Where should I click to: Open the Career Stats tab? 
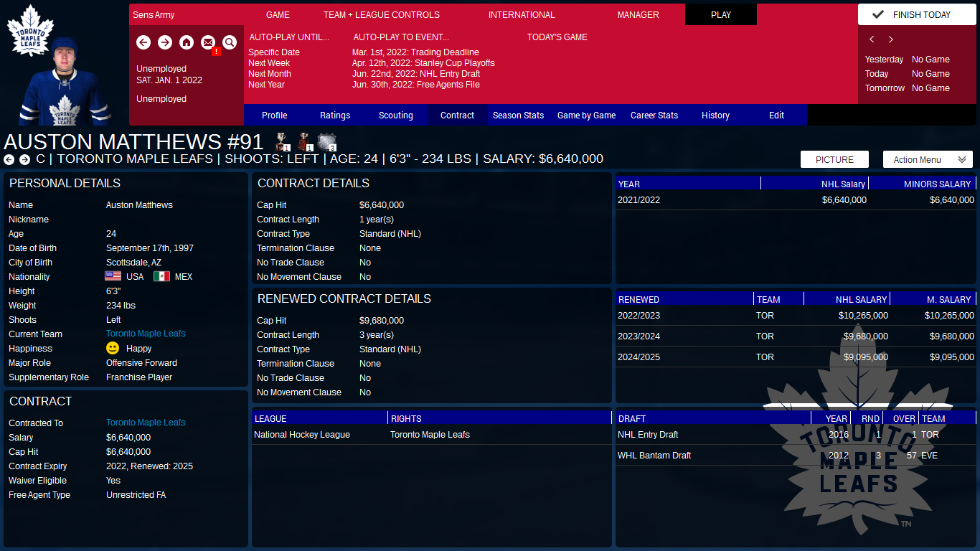(654, 115)
